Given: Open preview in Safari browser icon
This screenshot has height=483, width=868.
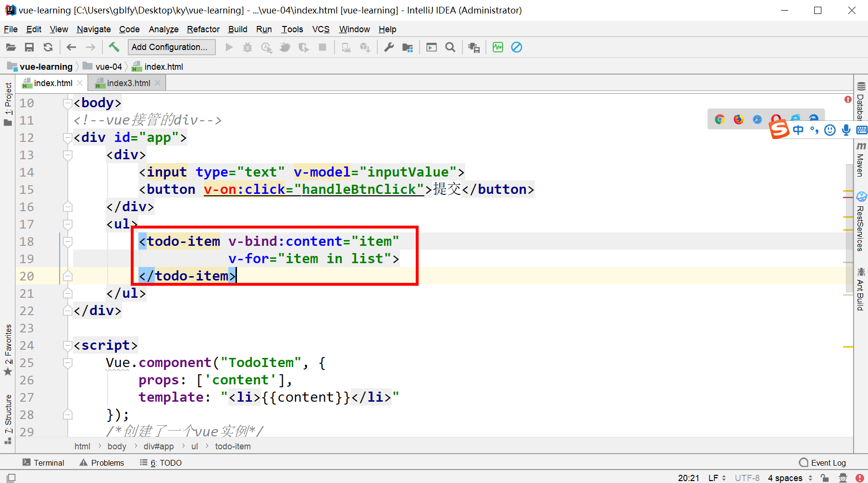Looking at the screenshot, I should click(x=757, y=119).
